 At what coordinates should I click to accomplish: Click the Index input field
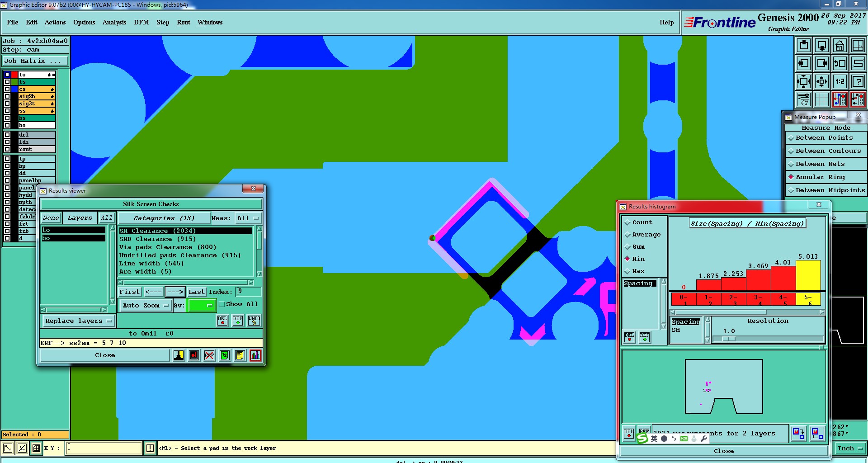coord(248,292)
